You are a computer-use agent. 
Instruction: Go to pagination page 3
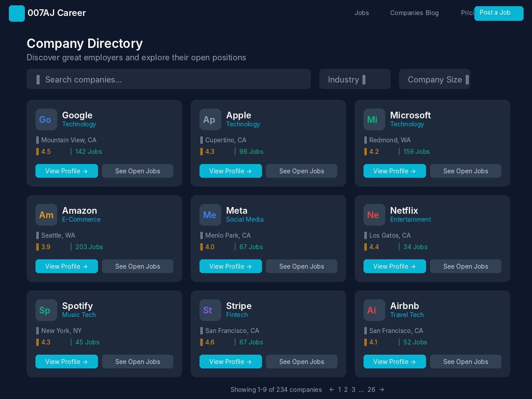pos(353,390)
